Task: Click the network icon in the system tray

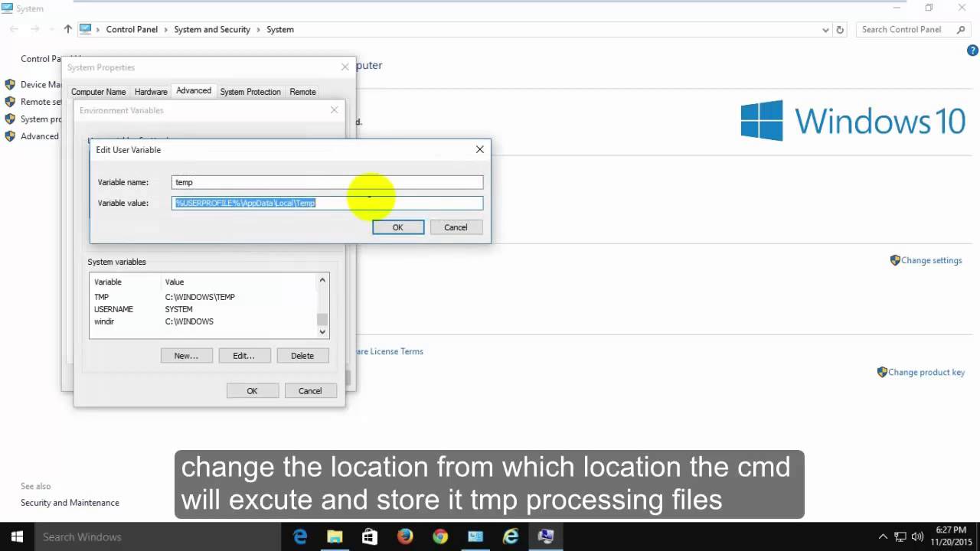Action: tap(900, 536)
